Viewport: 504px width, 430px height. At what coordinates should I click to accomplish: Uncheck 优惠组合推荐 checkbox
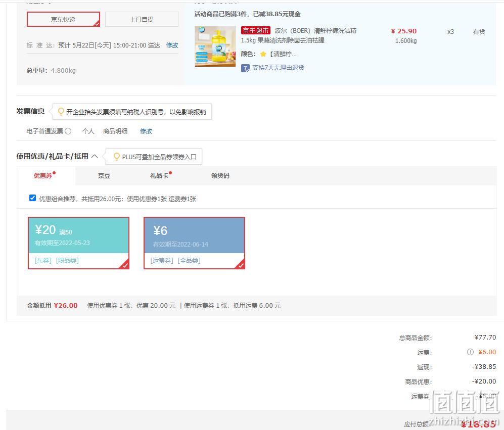tap(32, 198)
